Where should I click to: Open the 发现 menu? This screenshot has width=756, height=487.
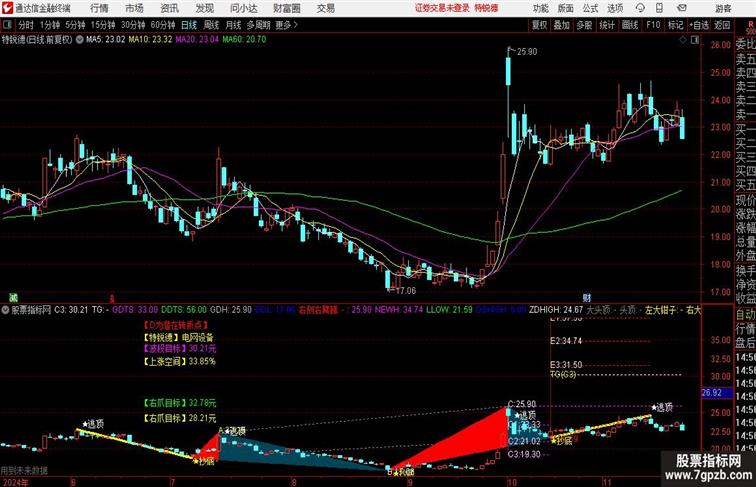(204, 8)
